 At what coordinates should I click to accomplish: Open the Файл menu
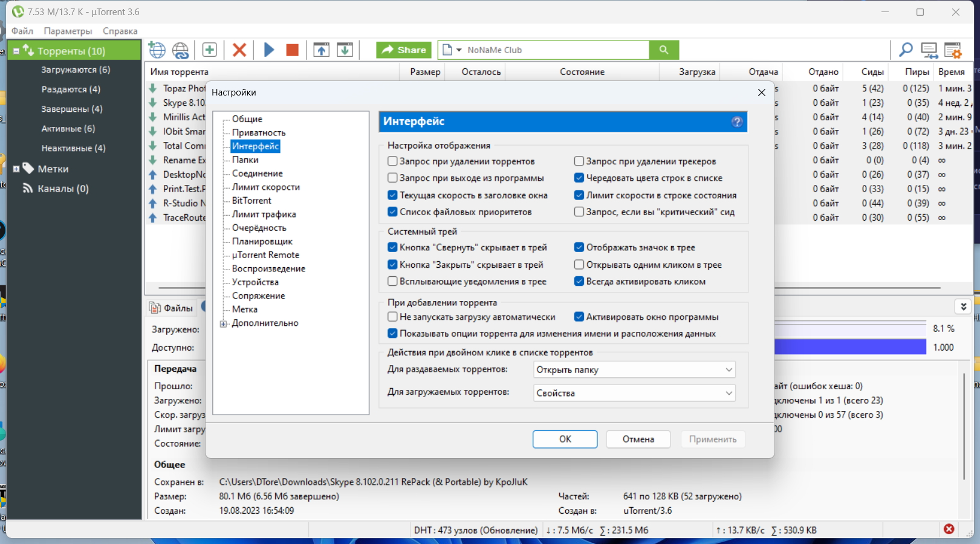pyautogui.click(x=22, y=31)
